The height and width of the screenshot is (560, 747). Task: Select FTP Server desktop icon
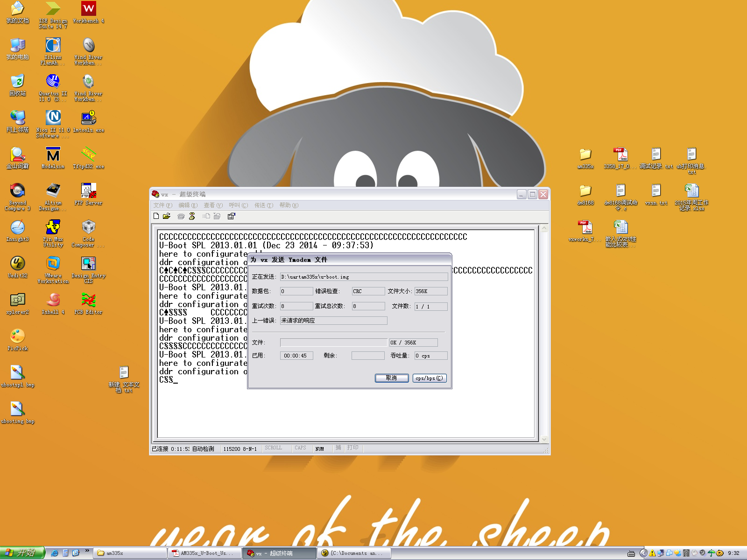pyautogui.click(x=88, y=195)
